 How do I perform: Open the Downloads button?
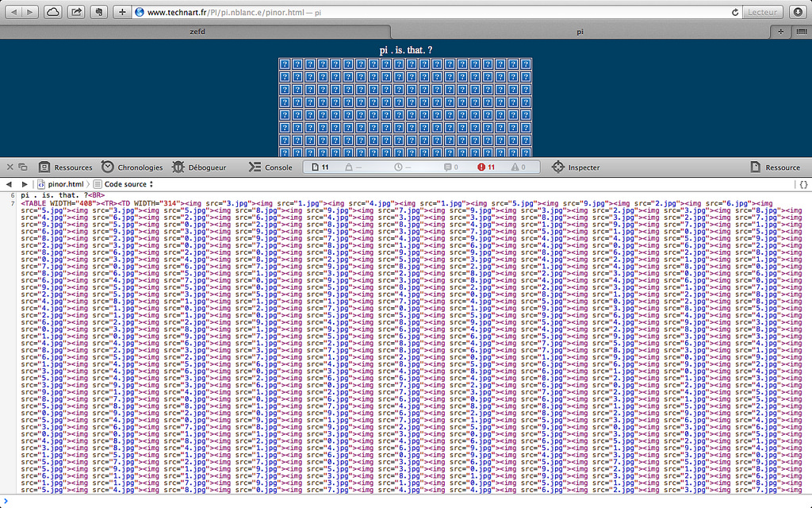(797, 12)
